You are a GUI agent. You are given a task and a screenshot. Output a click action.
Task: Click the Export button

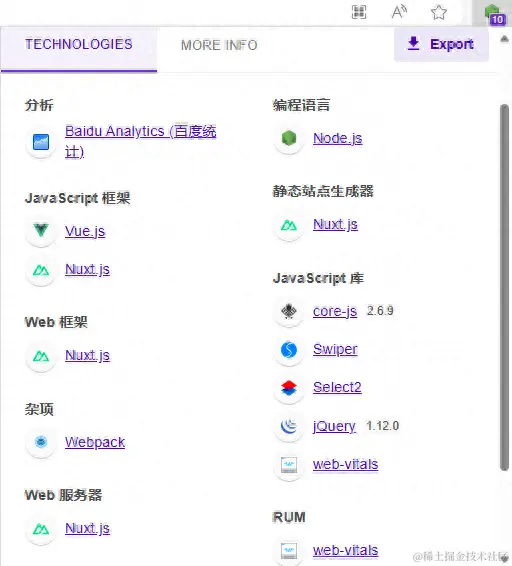(441, 44)
